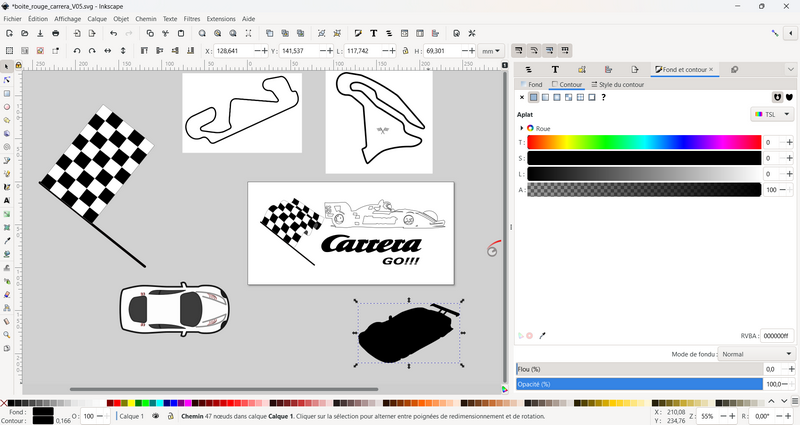Open the Fill and Stroke toolbar icon
This screenshot has height=425, width=800.
(358, 33)
